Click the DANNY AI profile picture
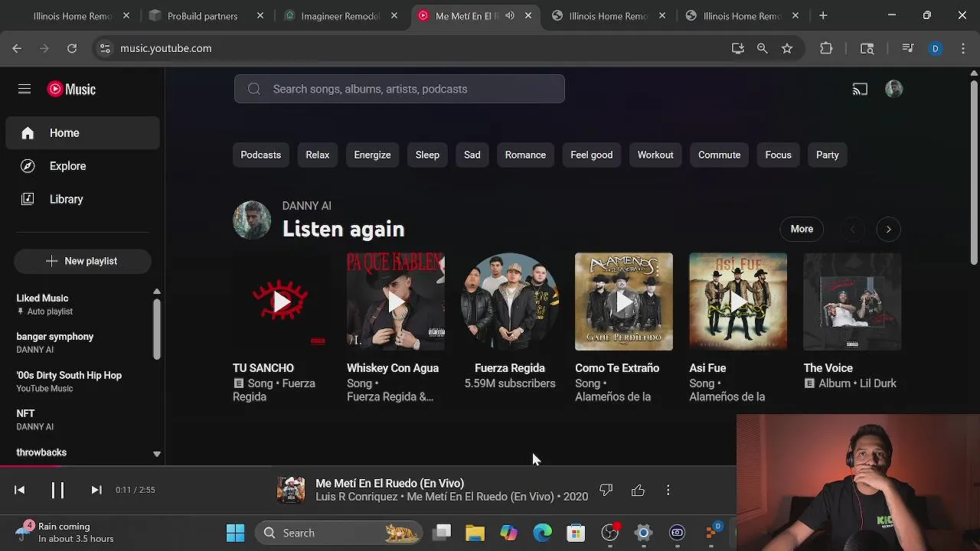This screenshot has height=551, width=980. coord(252,220)
